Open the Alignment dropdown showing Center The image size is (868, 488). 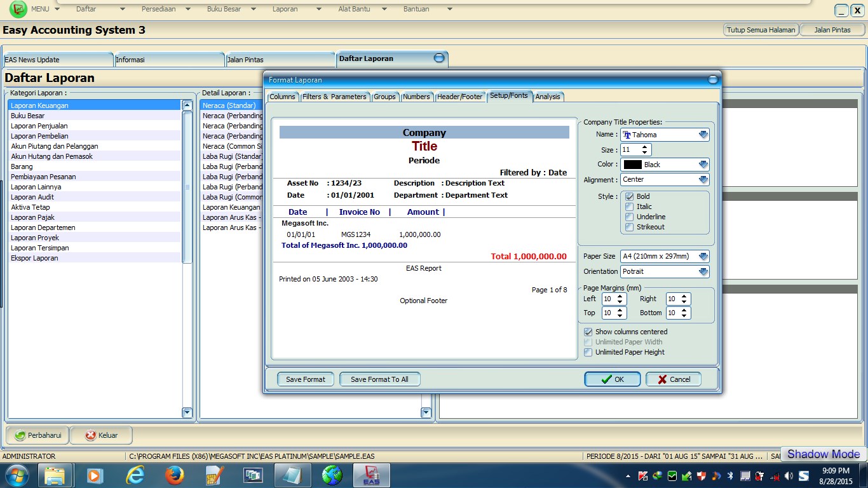[665, 180]
